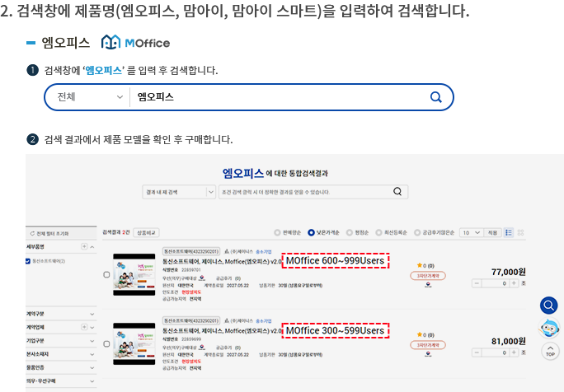Click the magnifier icon in results search box
This screenshot has height=392, width=564.
(x=397, y=192)
